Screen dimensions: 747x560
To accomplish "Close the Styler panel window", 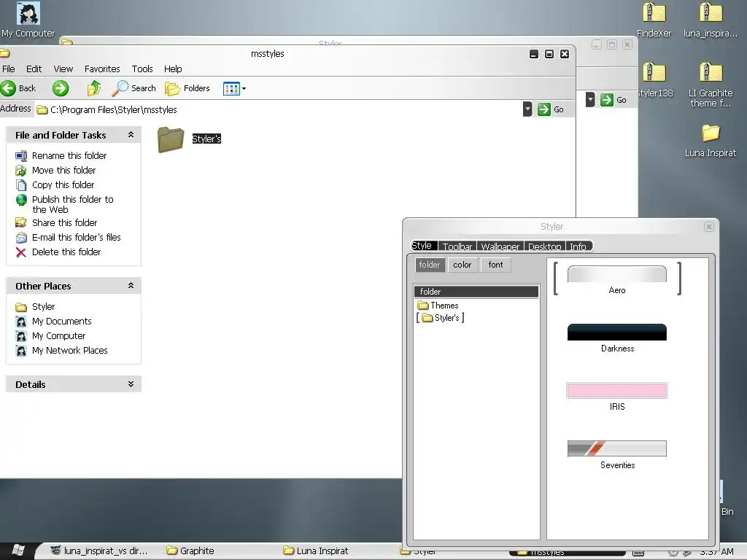I will (709, 227).
